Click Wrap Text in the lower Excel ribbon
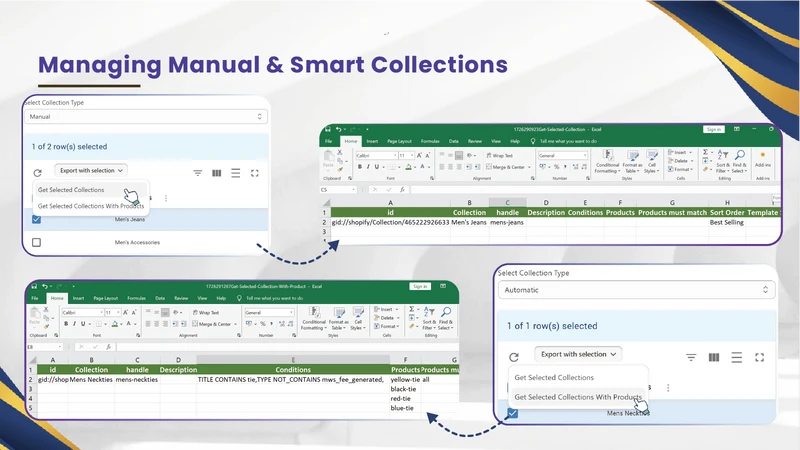The image size is (800, 450). pyautogui.click(x=206, y=312)
